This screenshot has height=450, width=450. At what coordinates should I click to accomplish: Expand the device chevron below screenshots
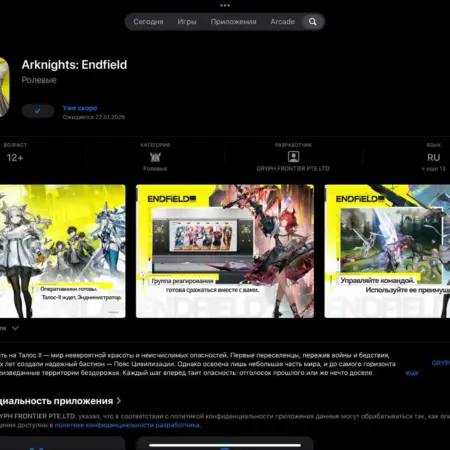[x=15, y=328]
